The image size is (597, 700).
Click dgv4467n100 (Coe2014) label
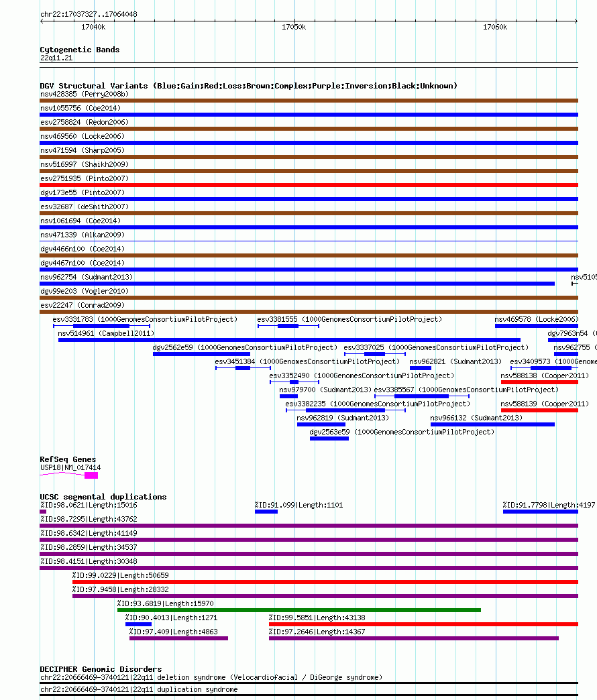(x=83, y=263)
